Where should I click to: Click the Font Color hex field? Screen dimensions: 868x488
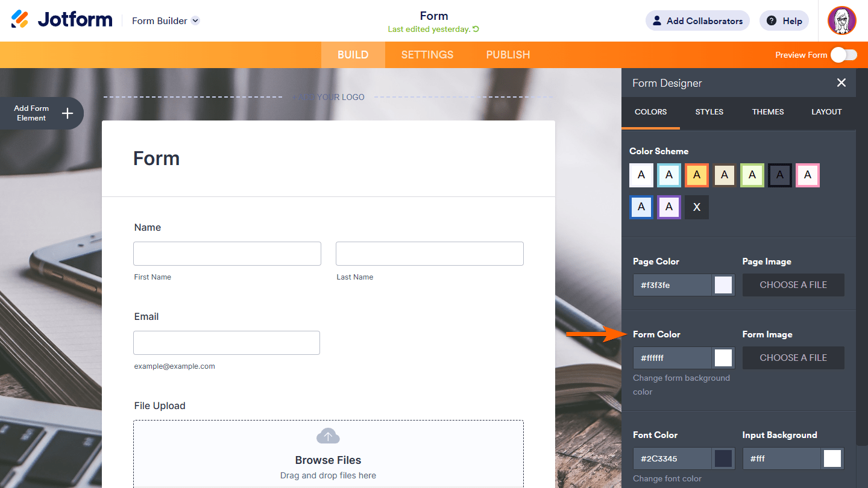click(x=673, y=458)
